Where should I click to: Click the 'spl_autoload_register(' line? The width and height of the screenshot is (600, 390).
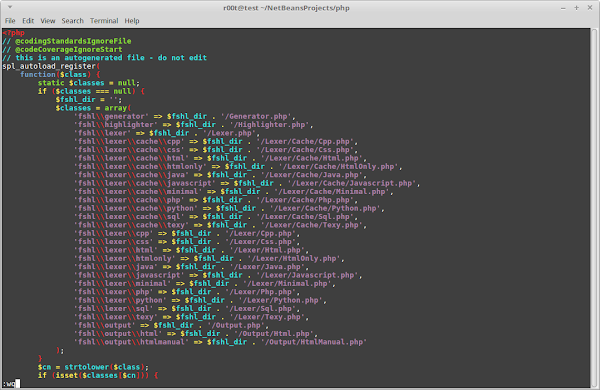[51, 66]
